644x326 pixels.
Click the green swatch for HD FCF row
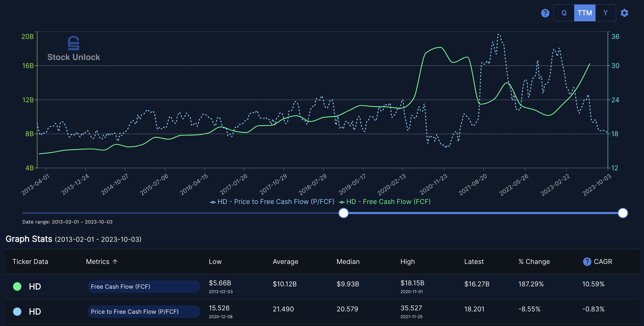click(x=17, y=286)
